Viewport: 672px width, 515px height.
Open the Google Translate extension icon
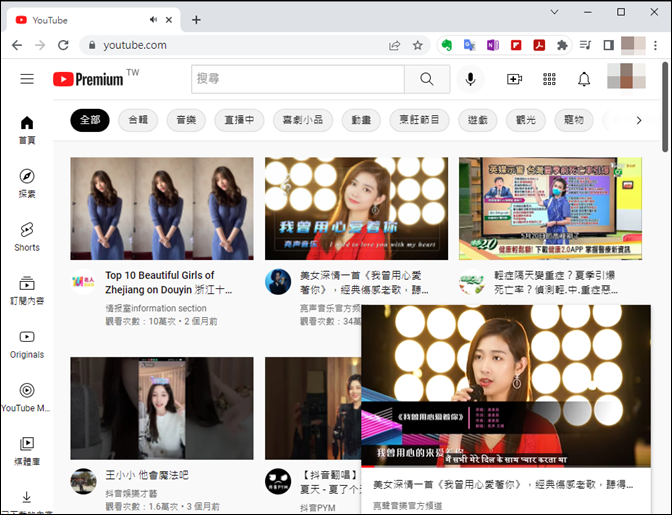[470, 45]
